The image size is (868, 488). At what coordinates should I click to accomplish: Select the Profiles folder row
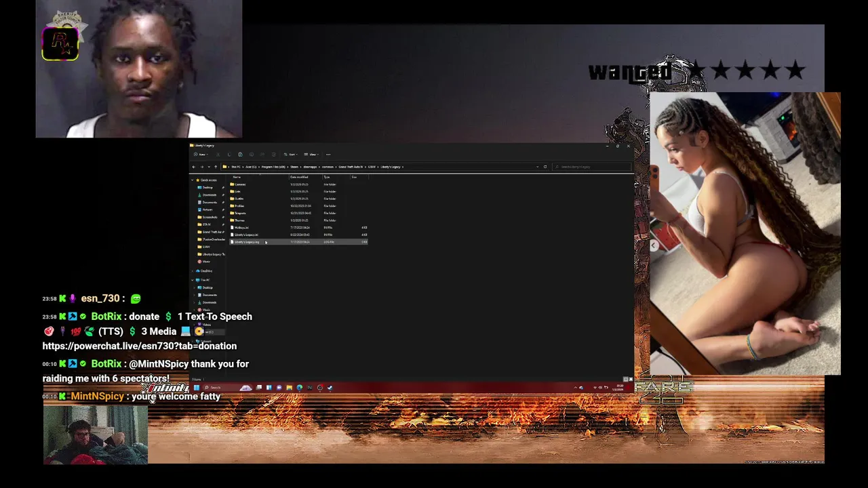298,206
